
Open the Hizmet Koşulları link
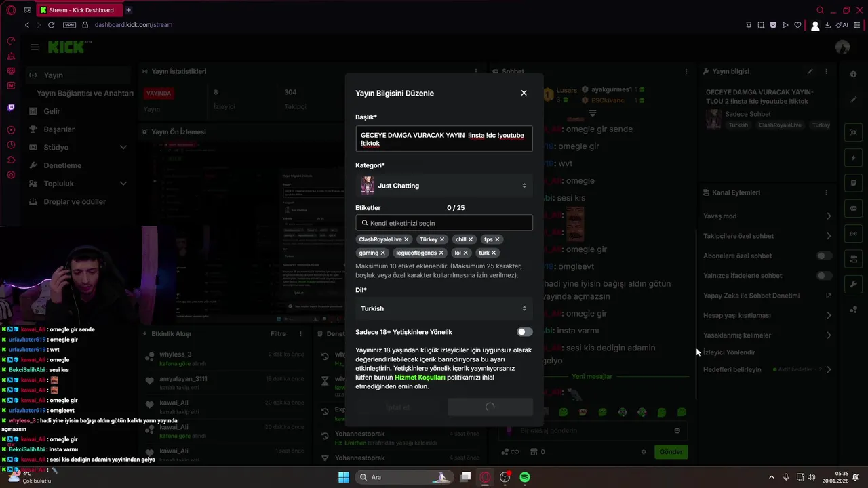click(x=420, y=377)
